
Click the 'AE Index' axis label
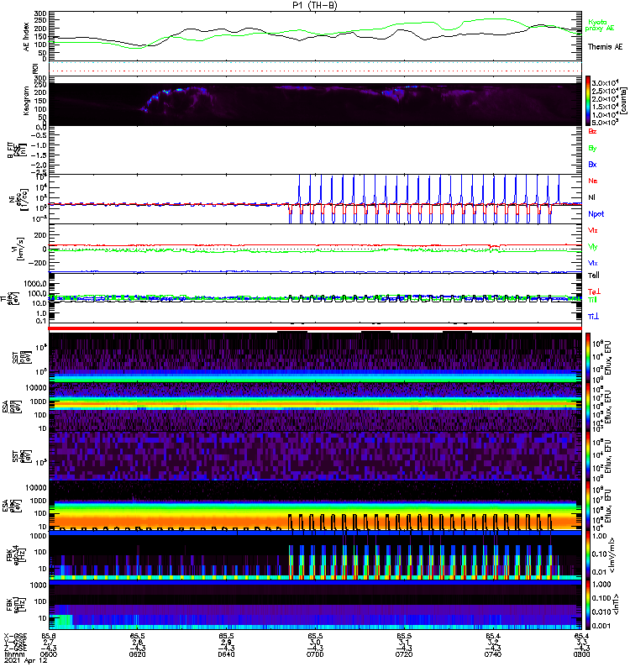pyautogui.click(x=27, y=37)
